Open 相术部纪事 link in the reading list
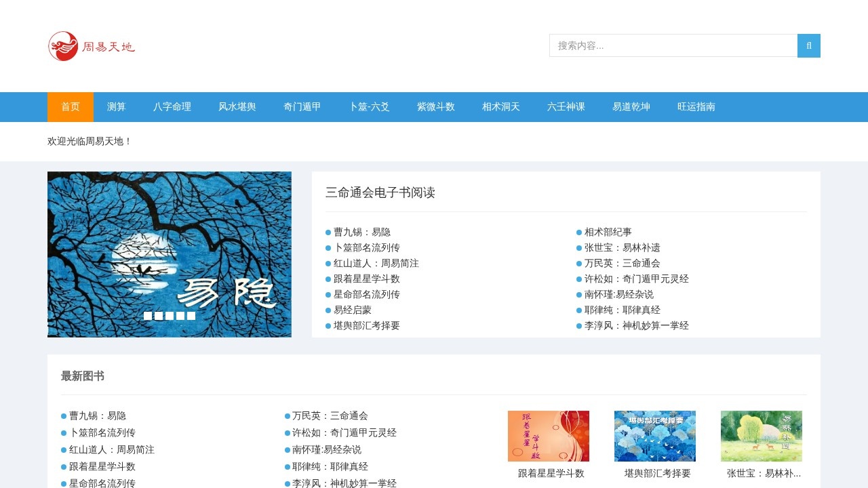The width and height of the screenshot is (868, 488). pyautogui.click(x=608, y=232)
